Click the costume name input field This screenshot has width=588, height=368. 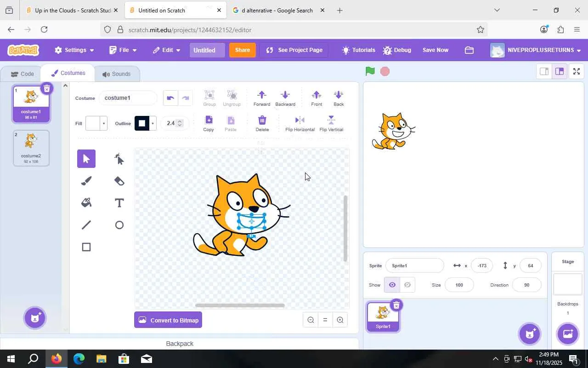(x=128, y=98)
